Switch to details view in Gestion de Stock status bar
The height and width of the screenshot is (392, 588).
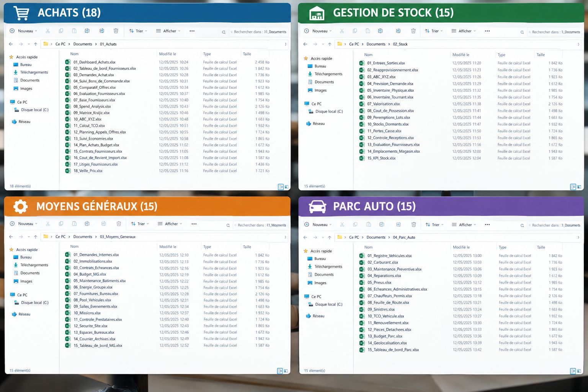coord(573,187)
